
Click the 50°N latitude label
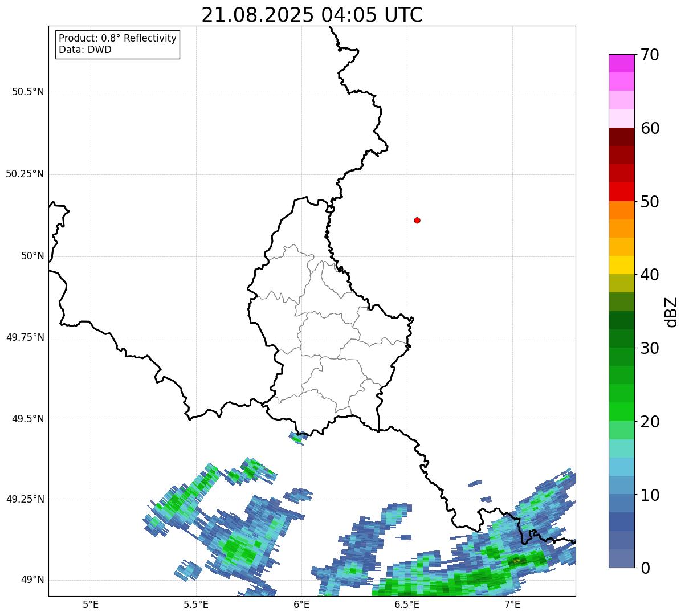point(32,256)
